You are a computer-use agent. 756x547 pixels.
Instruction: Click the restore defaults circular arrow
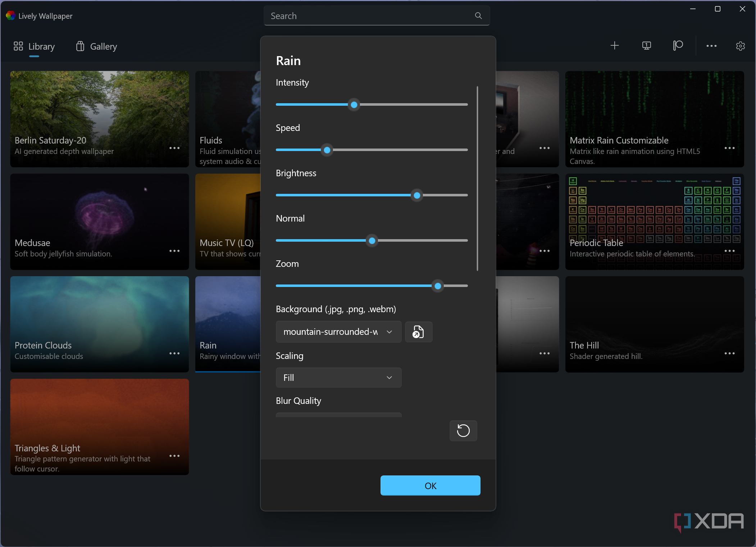coord(463,430)
